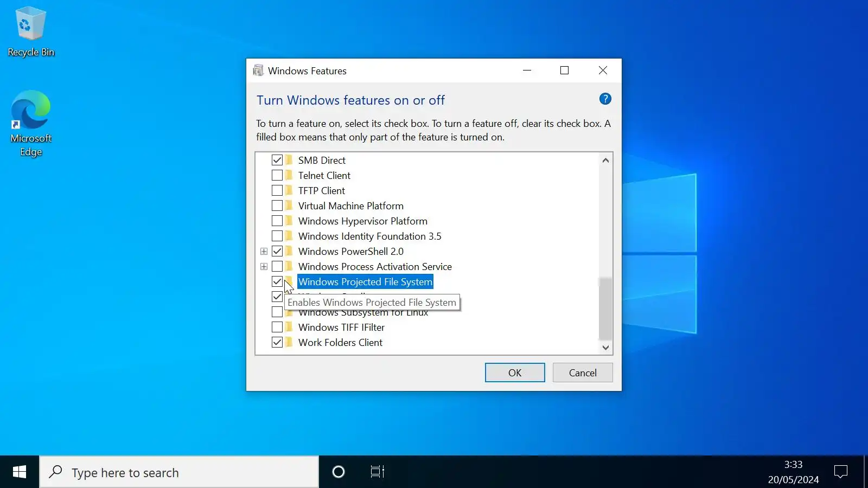Uncheck the Work Folders Client checkbox
Viewport: 868px width, 488px height.
pos(277,342)
